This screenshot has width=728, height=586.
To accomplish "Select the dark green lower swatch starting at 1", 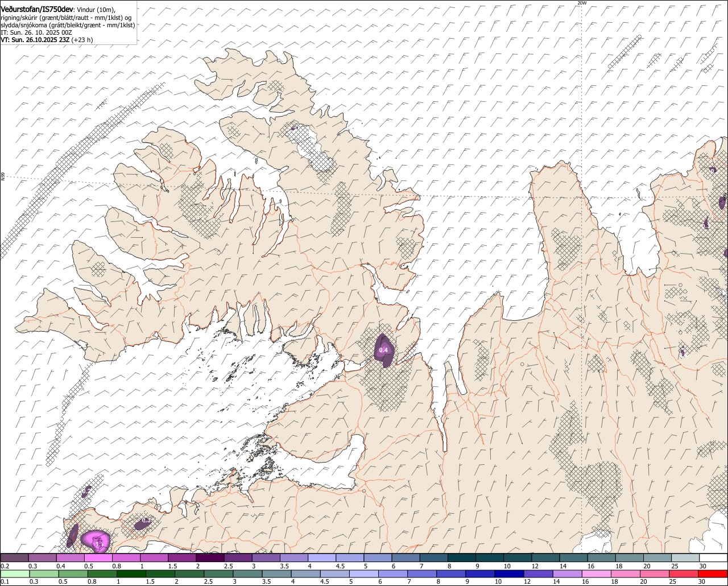I will (x=131, y=573).
